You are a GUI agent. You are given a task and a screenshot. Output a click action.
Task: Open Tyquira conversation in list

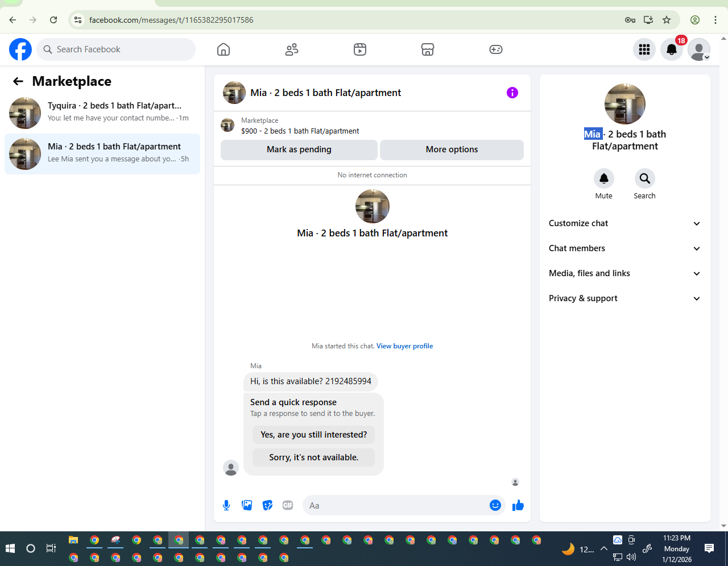click(x=102, y=113)
